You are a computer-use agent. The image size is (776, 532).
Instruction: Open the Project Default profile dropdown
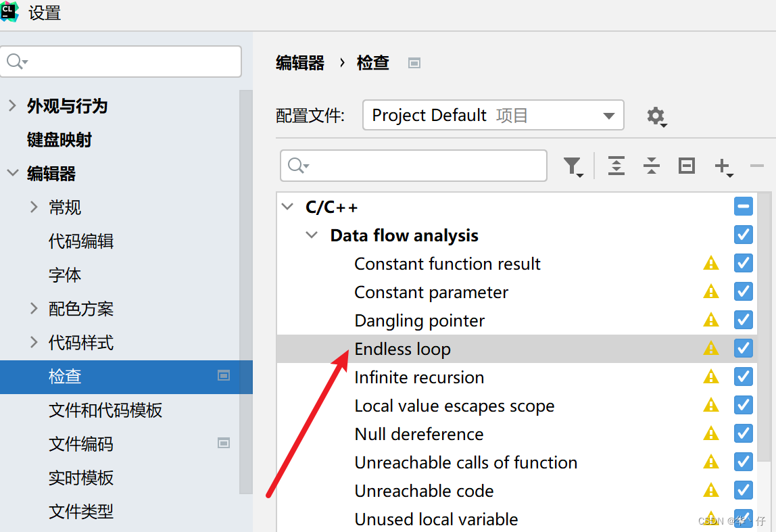pos(493,115)
